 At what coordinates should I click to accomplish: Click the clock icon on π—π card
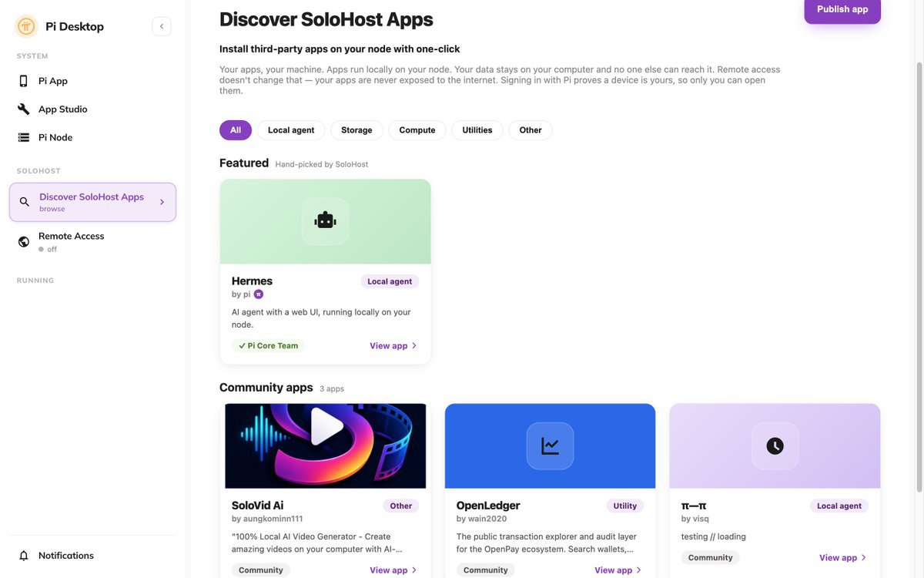pos(775,445)
